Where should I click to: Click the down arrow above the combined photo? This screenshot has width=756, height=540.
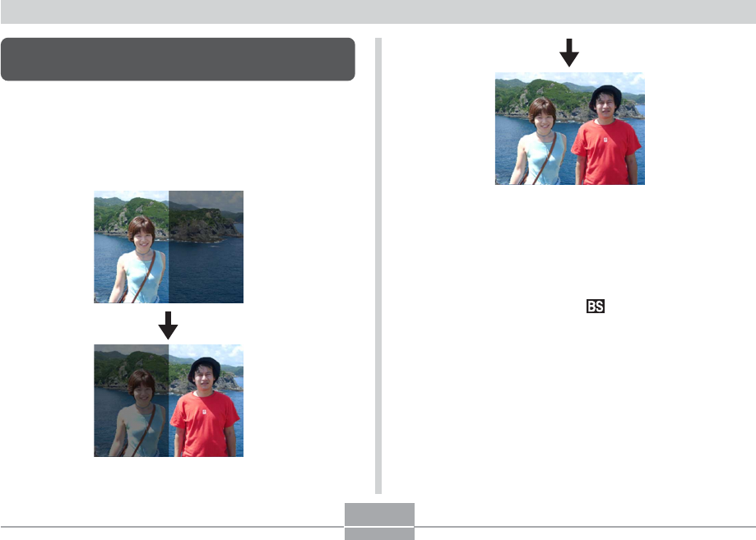coord(569,53)
